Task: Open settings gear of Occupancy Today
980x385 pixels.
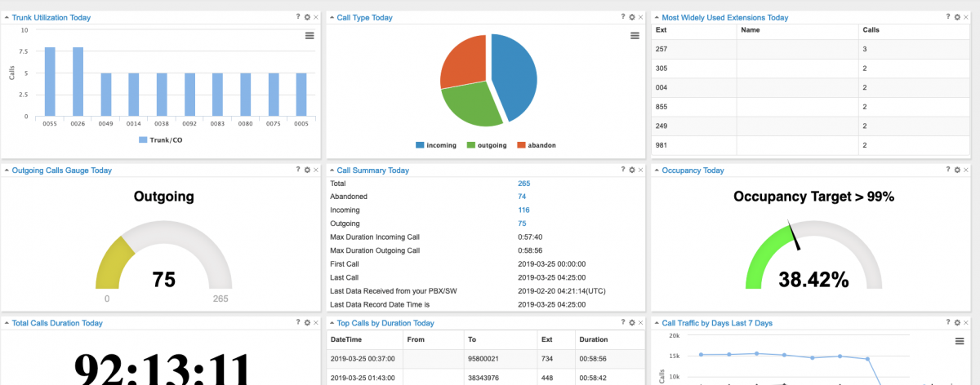Action: [957, 170]
